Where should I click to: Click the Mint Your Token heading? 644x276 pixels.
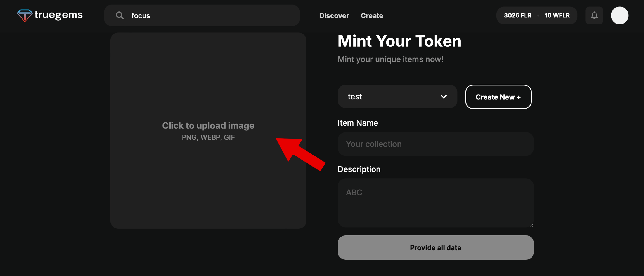399,41
